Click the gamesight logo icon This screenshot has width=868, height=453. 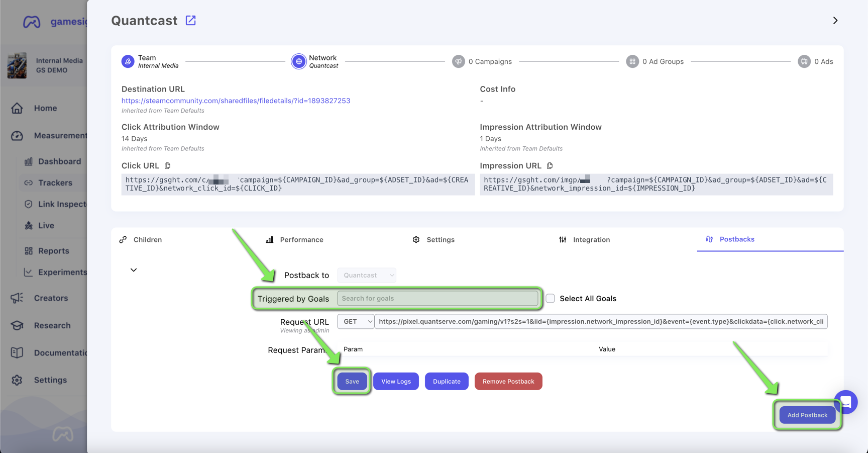coord(32,22)
